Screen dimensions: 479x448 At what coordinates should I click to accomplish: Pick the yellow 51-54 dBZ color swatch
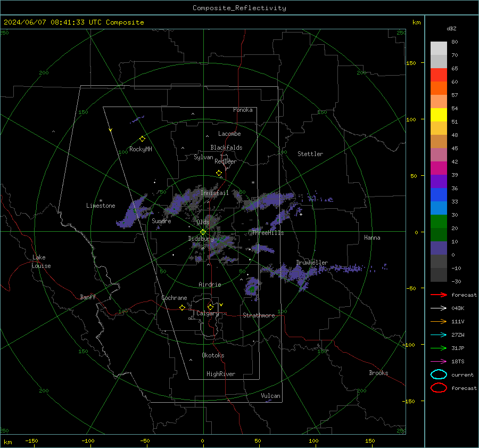pyautogui.click(x=439, y=115)
